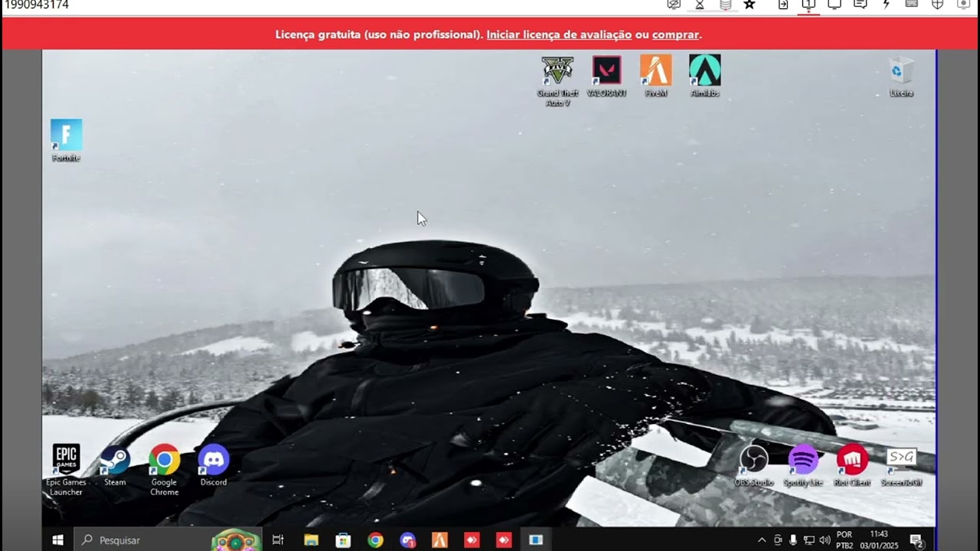The image size is (980, 551).
Task: Open the Spotify Lite desktop shortcut
Action: (803, 465)
